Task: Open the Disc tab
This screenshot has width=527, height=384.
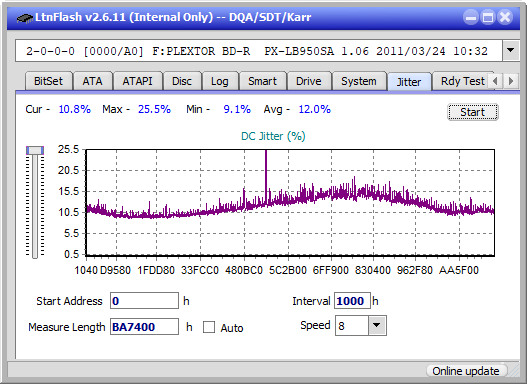Action: 182,81
